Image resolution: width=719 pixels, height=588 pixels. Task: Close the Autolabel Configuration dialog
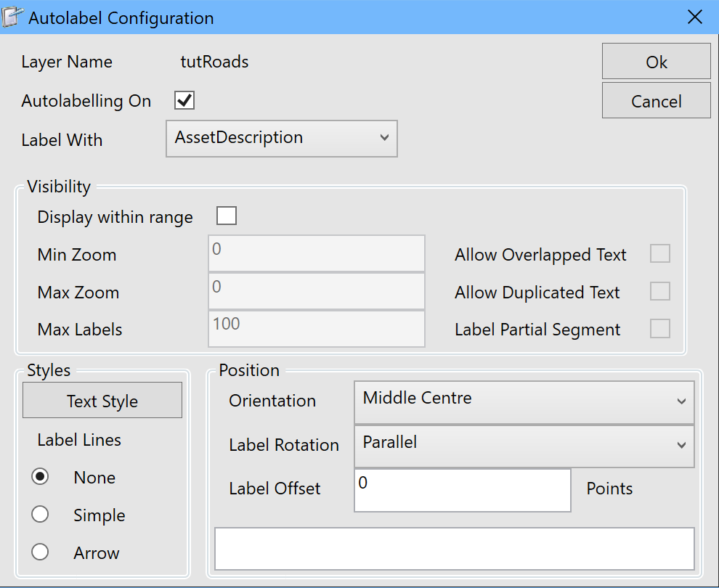coord(695,17)
